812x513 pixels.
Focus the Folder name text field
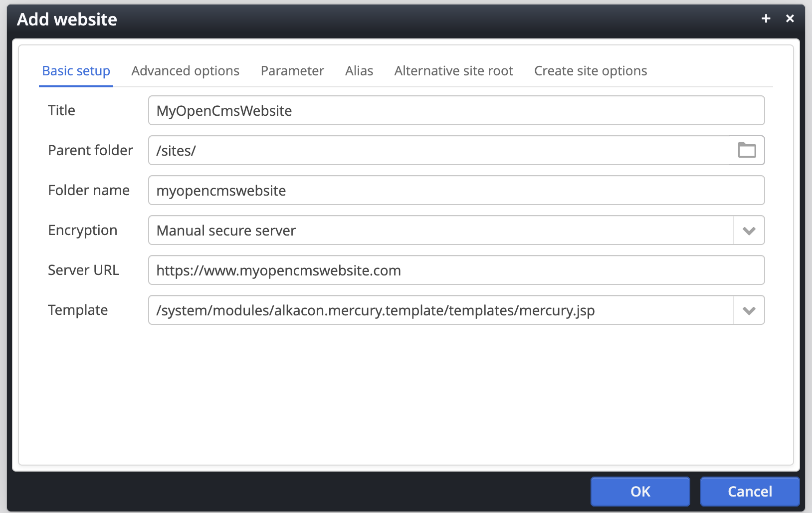[x=456, y=191]
